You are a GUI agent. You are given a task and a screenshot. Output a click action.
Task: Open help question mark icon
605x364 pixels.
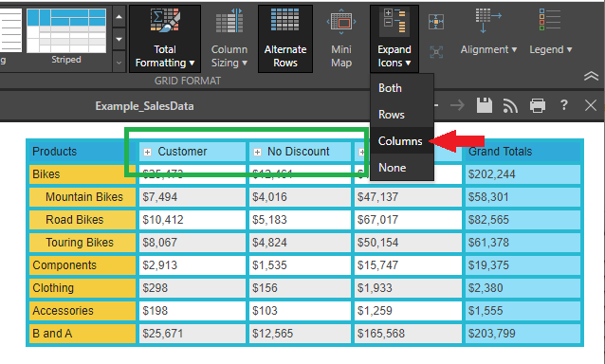point(563,105)
